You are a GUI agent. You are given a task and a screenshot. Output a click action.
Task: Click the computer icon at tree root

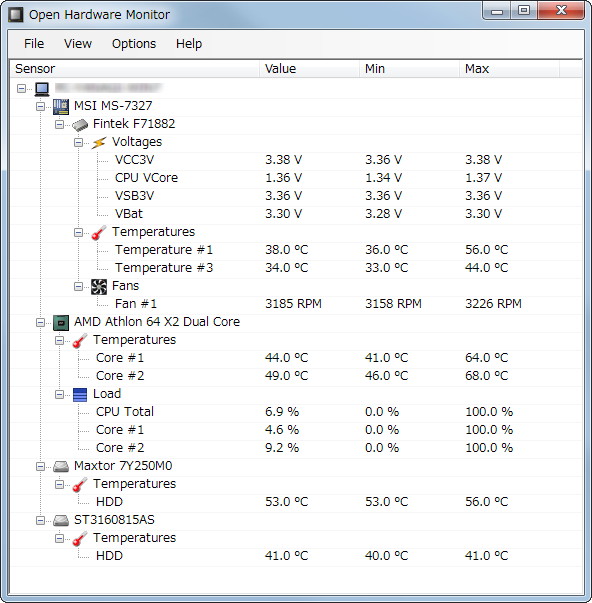[x=42, y=89]
